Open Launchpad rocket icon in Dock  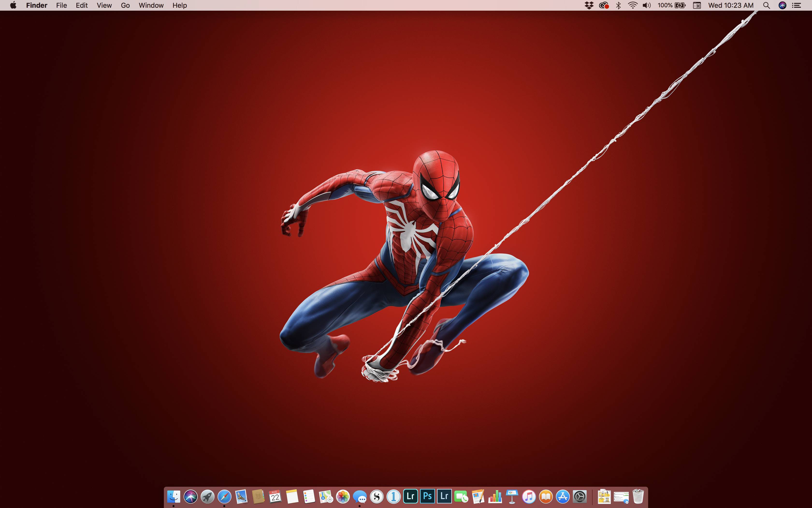click(x=207, y=496)
